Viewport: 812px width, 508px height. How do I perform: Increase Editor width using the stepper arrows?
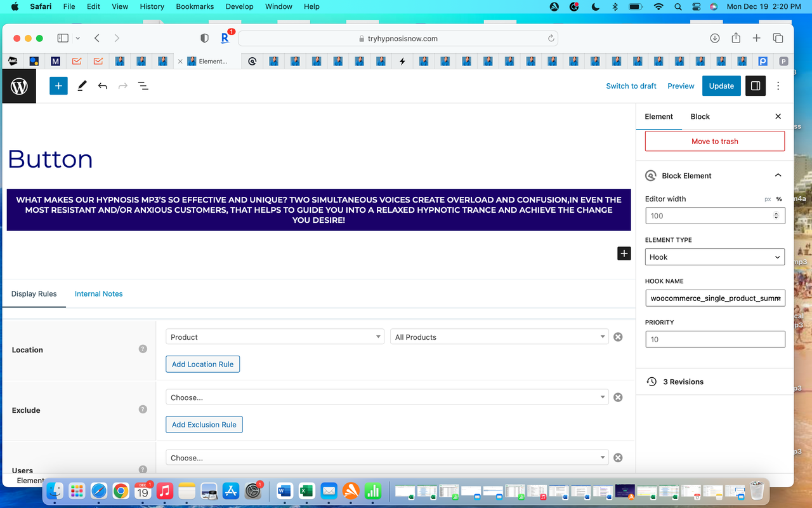(775, 213)
